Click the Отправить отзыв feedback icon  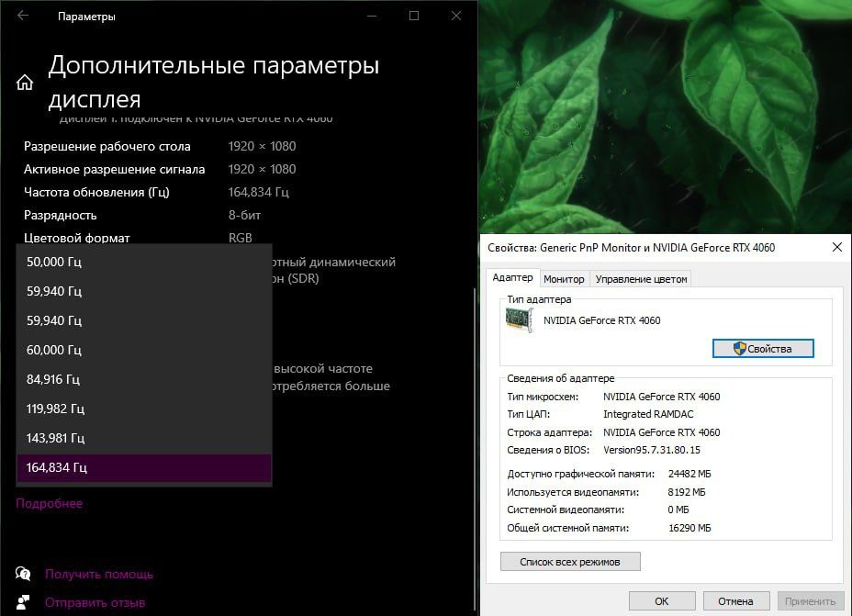point(23,602)
